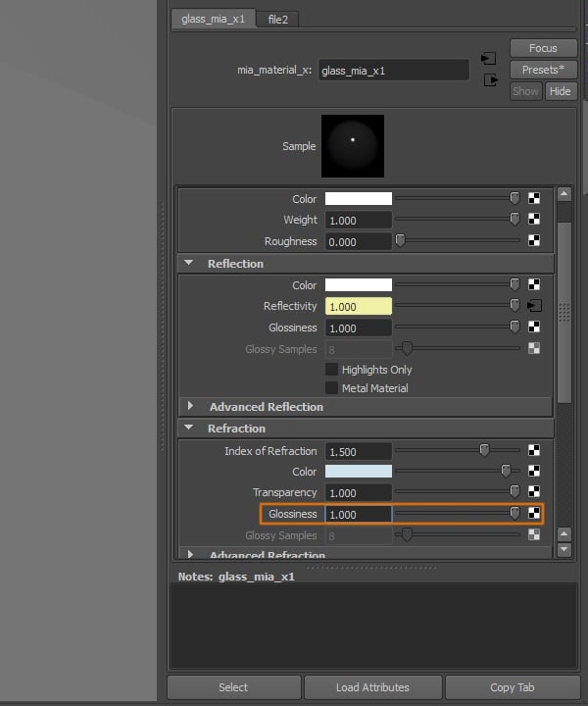
Task: Click the input connection icon beside material name
Action: pos(489,60)
